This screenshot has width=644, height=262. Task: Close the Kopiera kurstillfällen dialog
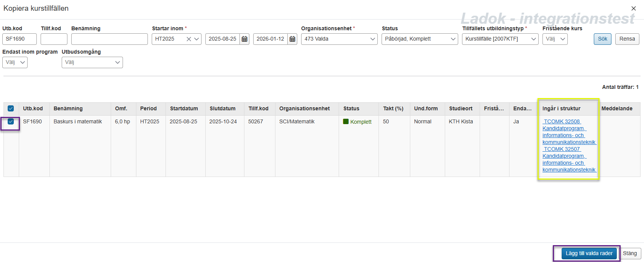click(633, 8)
